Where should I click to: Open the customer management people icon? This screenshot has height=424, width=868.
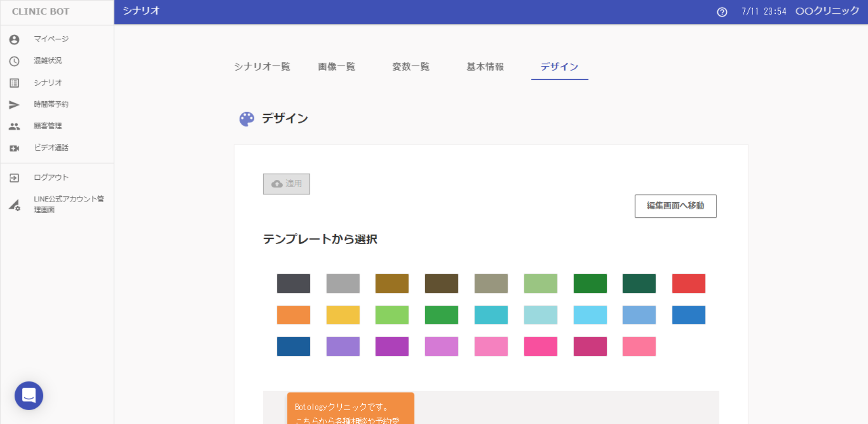point(14,126)
